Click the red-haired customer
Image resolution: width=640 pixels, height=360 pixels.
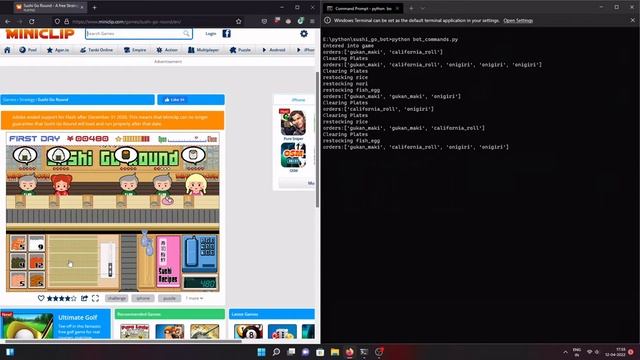pyautogui.click(x=61, y=185)
